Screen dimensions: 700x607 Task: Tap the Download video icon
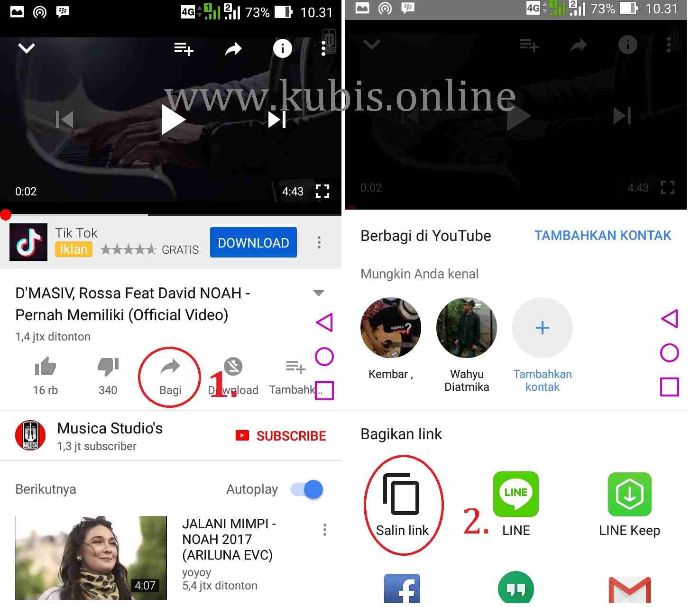point(233,367)
